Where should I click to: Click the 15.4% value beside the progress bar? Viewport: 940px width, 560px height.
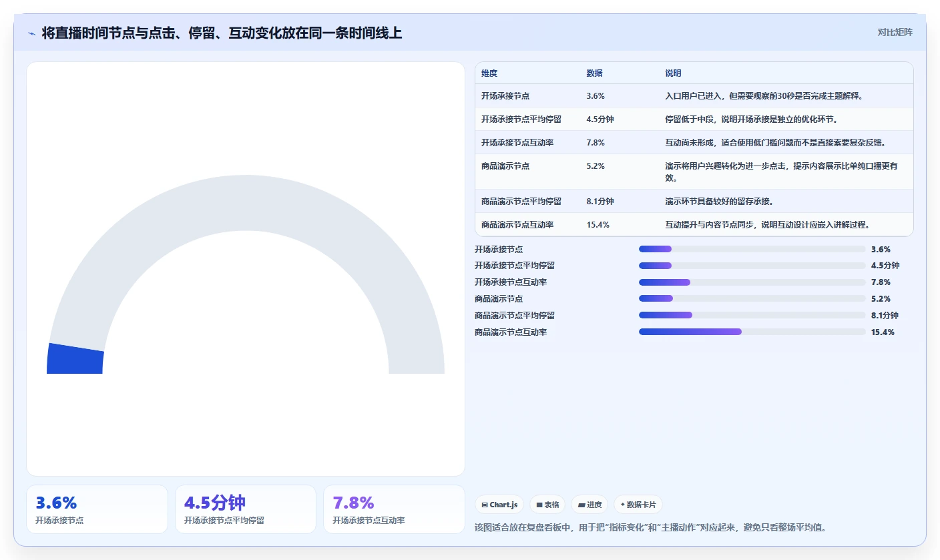[883, 332]
